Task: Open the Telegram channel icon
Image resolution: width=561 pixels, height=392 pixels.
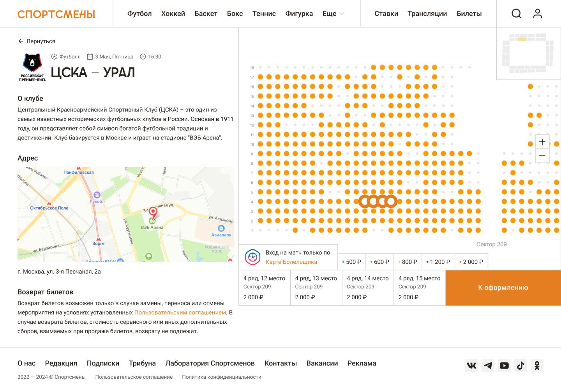Action: [x=488, y=366]
